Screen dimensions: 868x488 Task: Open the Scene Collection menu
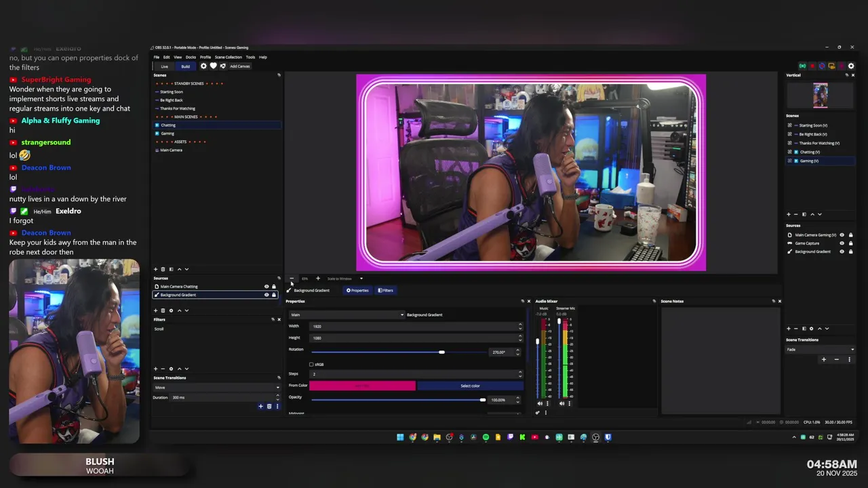tap(229, 57)
